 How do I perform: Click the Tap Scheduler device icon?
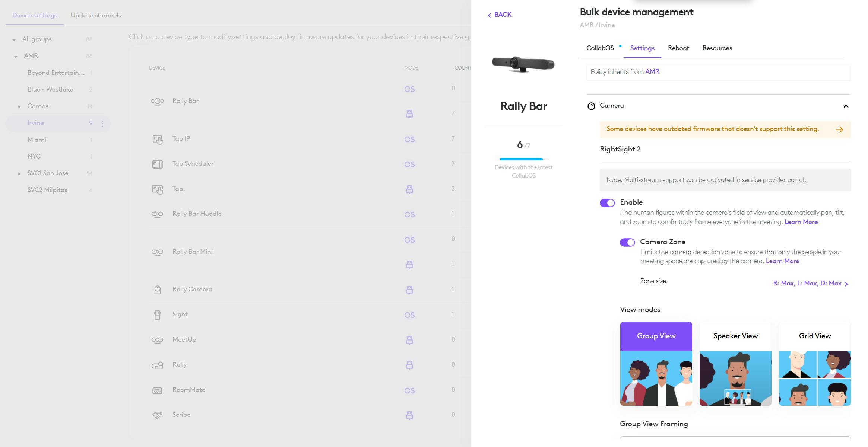tap(157, 164)
